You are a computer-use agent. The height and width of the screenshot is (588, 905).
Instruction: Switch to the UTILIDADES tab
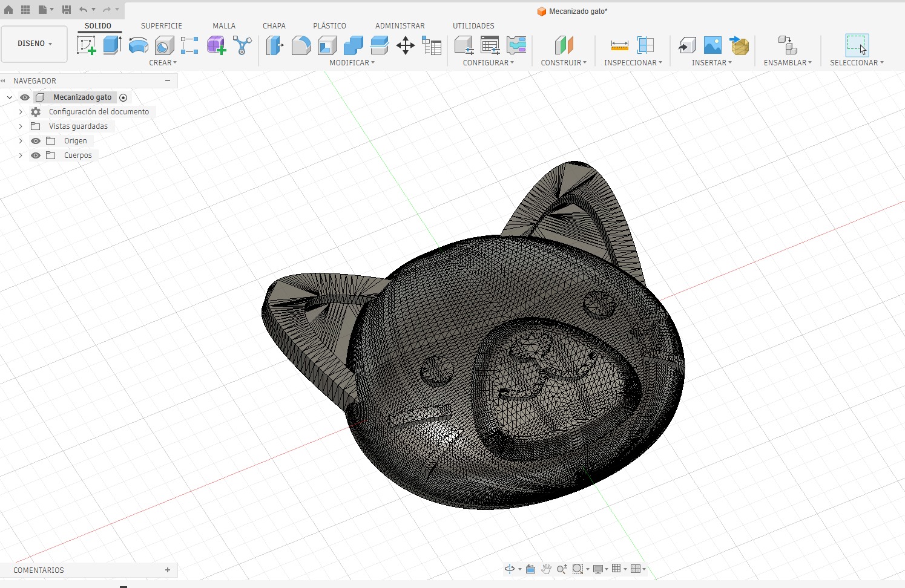pos(473,26)
